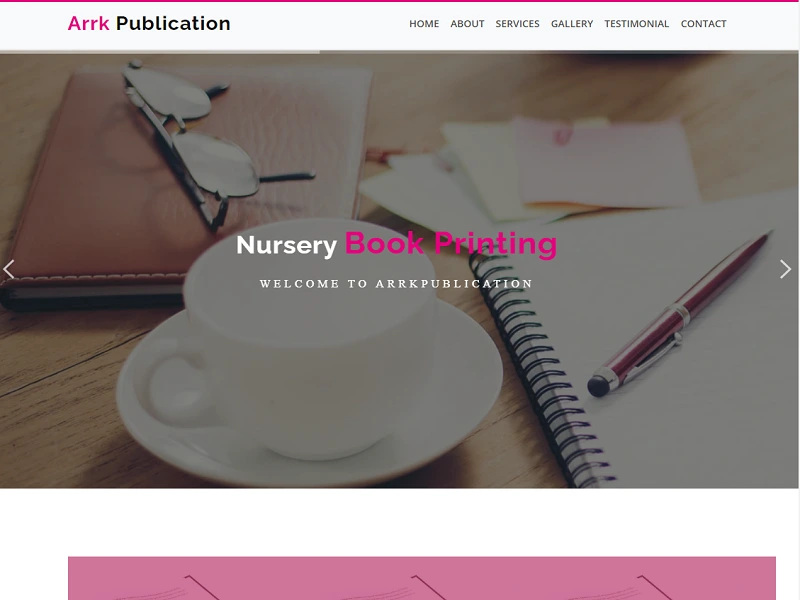This screenshot has width=800, height=600.
Task: Select the WELCOME TO ARRKPUBLICATION subtitle
Action: coord(396,284)
